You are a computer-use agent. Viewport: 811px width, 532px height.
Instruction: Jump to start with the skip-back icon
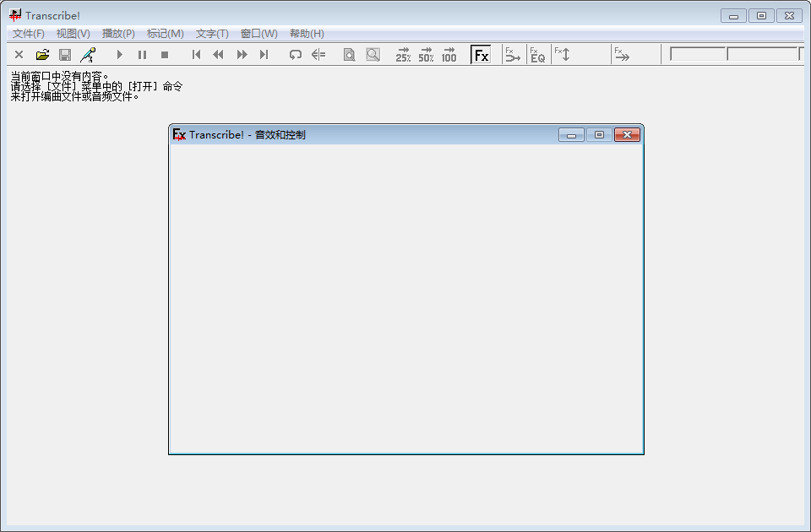(x=196, y=54)
